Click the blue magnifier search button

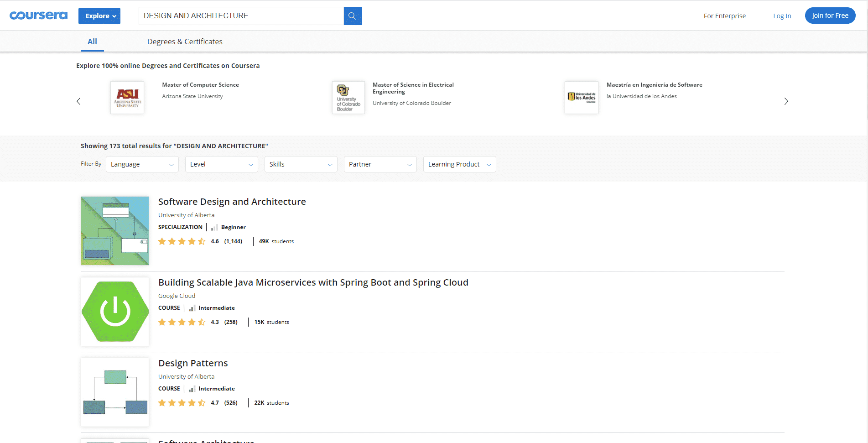(353, 16)
